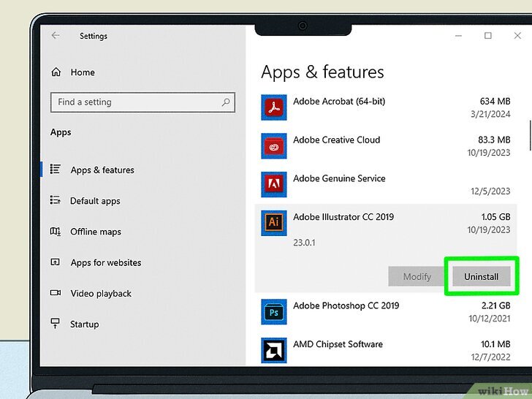This screenshot has height=399, width=532.
Task: Click the back arrow in Settings
Action: tap(56, 35)
